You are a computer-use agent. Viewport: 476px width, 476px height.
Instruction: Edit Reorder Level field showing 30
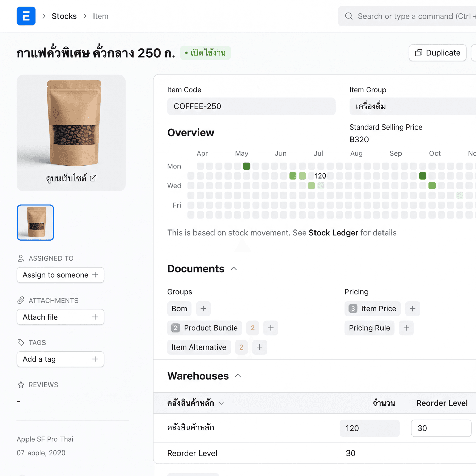pyautogui.click(x=441, y=428)
